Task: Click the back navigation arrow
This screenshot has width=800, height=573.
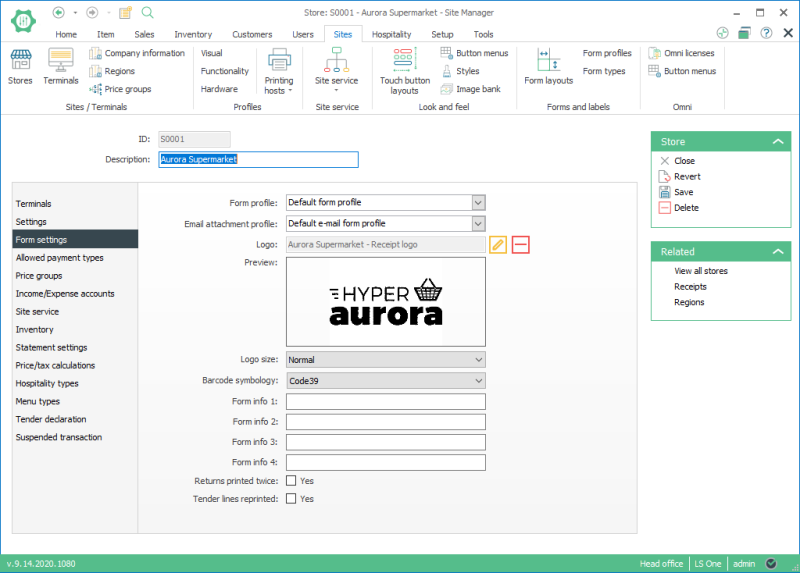Action: (x=59, y=12)
